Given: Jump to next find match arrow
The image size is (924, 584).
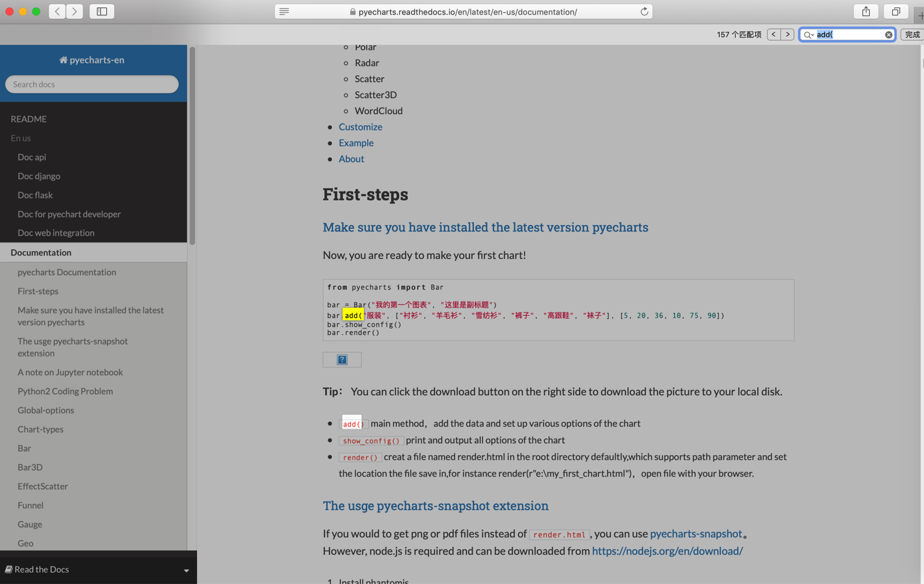Looking at the screenshot, I should point(788,34).
